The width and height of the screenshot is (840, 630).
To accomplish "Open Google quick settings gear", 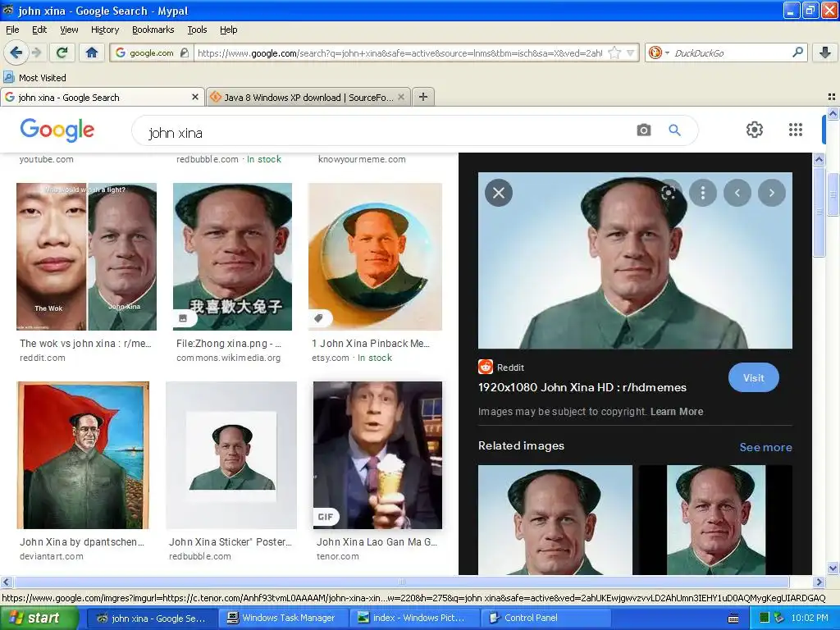I will [755, 130].
